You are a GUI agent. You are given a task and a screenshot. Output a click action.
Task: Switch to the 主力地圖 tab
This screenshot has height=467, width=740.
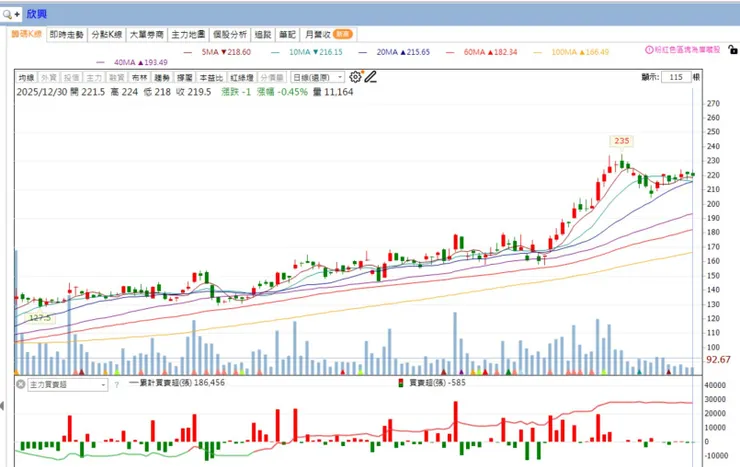click(188, 34)
